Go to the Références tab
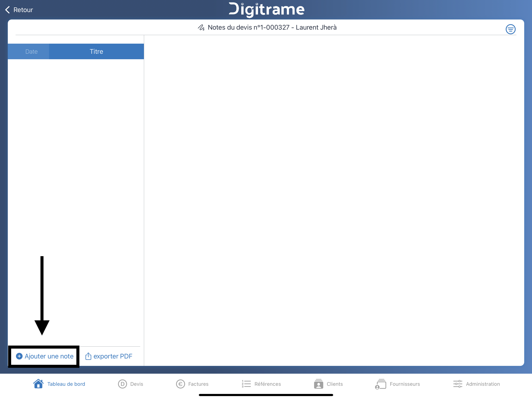The image size is (532, 399). coord(261,384)
